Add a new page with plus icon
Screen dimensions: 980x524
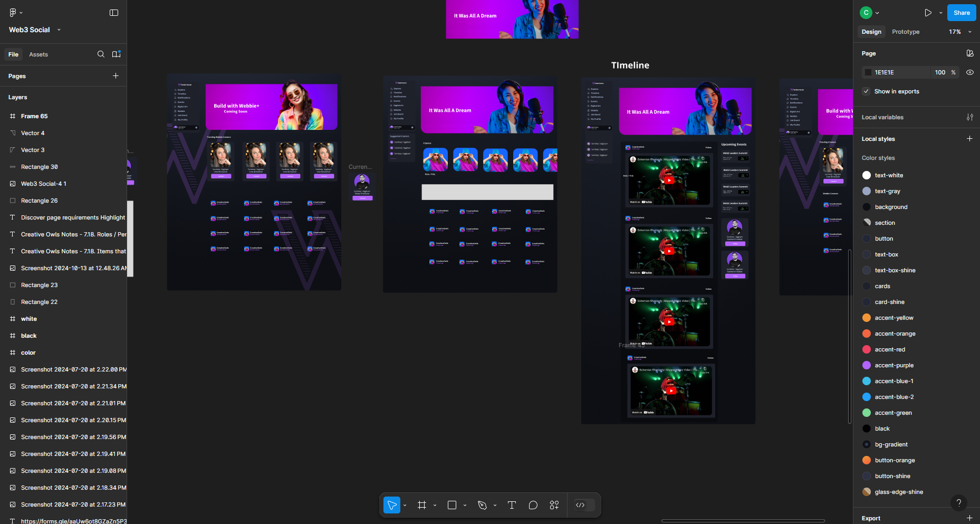coord(116,76)
